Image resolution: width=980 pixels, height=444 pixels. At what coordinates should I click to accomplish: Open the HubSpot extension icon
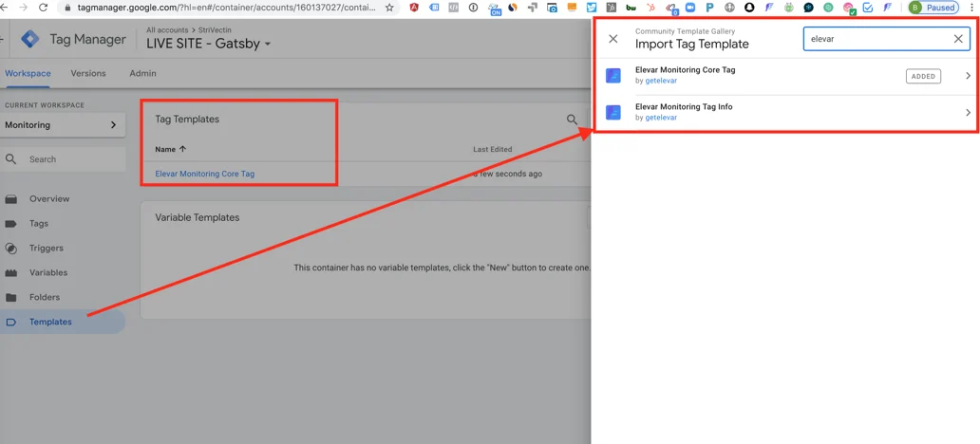(650, 8)
